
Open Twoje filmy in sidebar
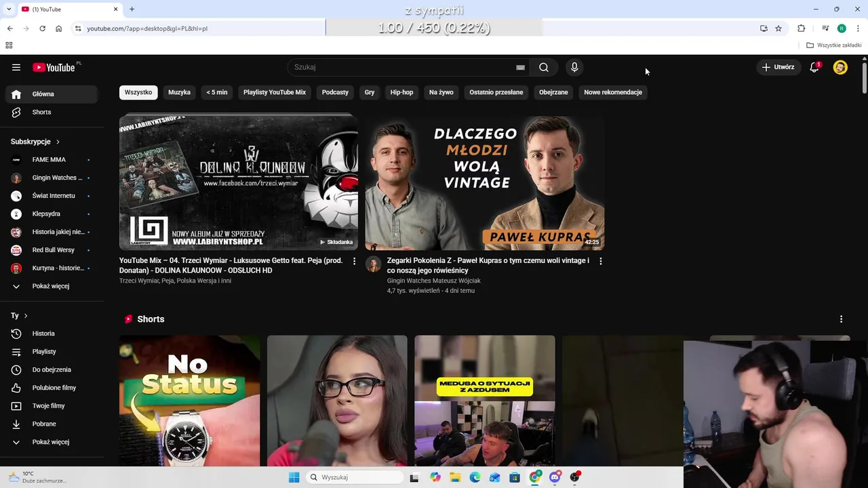pyautogui.click(x=52, y=406)
